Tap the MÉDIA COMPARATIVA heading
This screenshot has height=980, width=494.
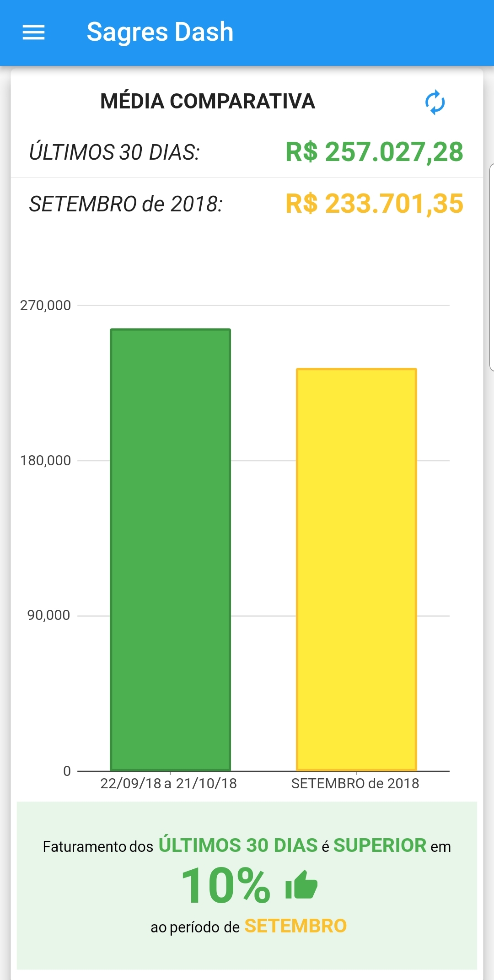click(208, 102)
